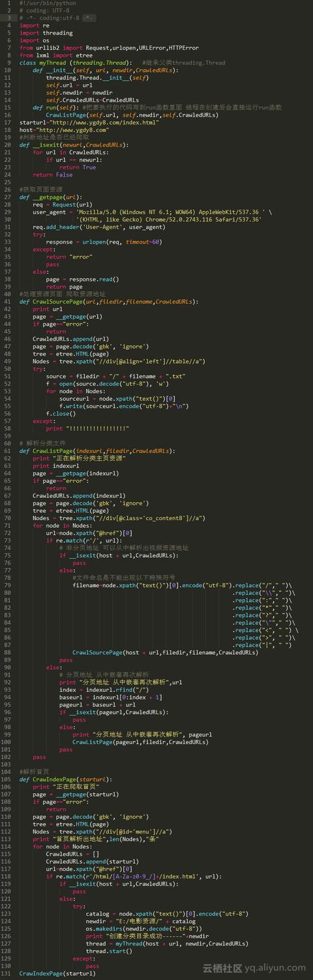Click the 'f.write(sourceurl.encode' line
313x980 pixels.
(124, 405)
